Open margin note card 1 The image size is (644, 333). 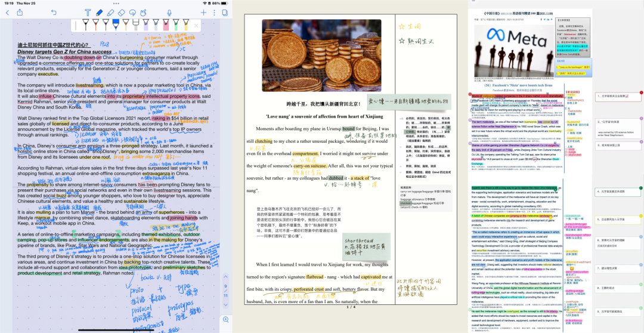[x=618, y=97]
